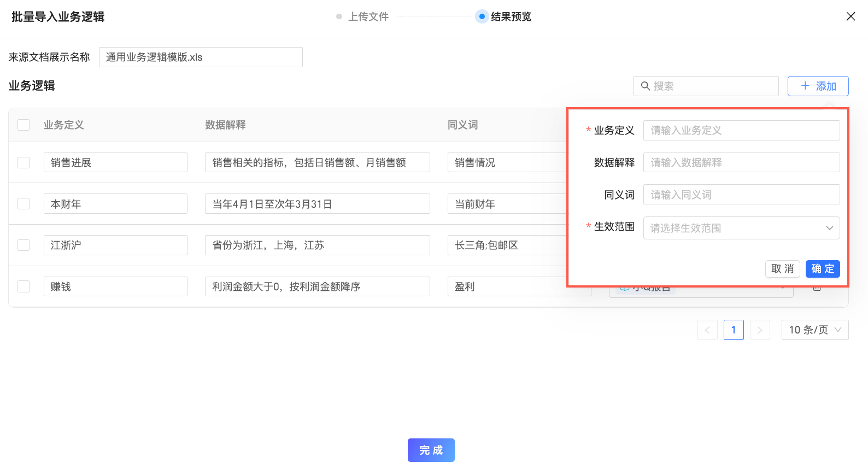
Task: Go to the previous page arrow
Action: tap(707, 330)
